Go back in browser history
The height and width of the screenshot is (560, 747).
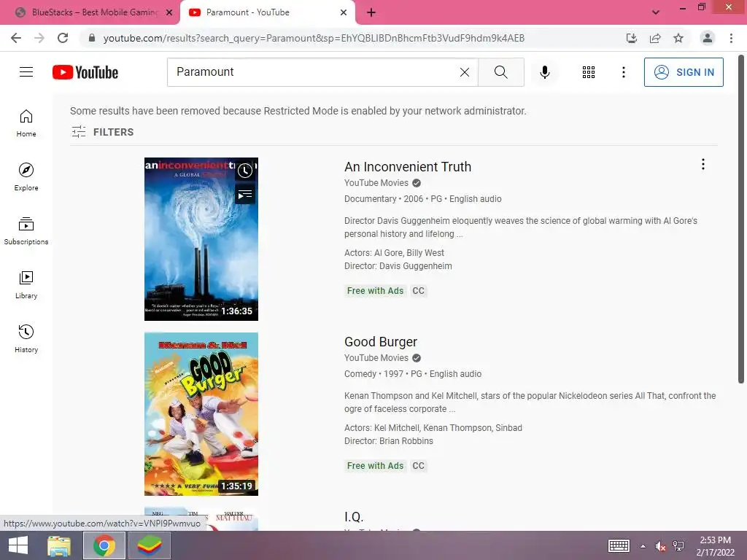(x=16, y=38)
